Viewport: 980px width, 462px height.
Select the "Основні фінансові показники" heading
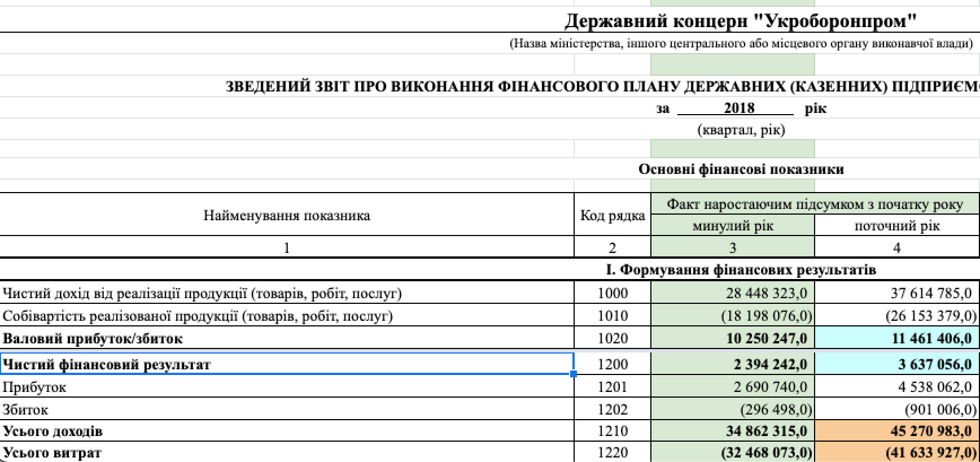(741, 169)
